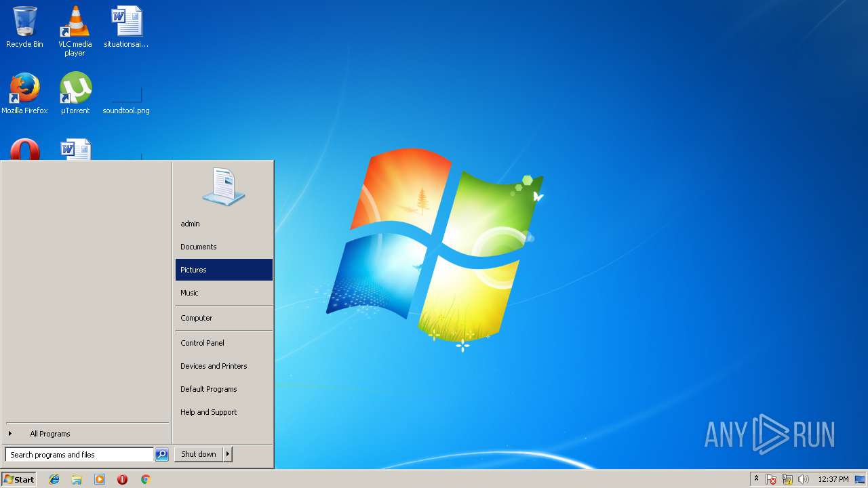Open the admin user folder

[x=224, y=224]
